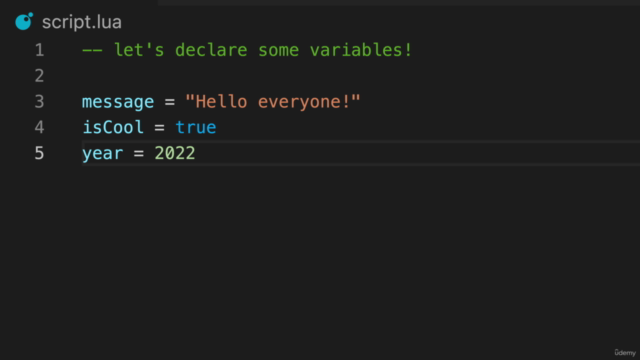The width and height of the screenshot is (640, 360).
Task: Click line number 1 in the gutter
Action: pos(39,50)
